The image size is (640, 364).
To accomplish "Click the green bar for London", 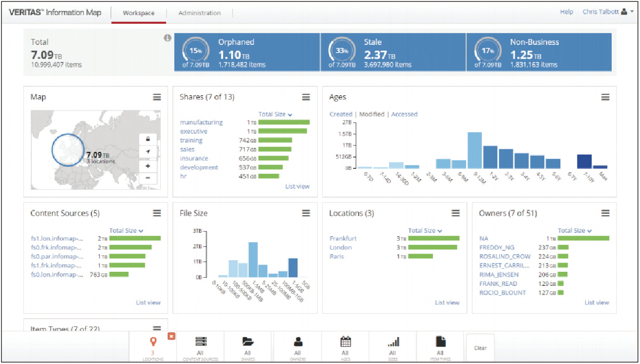I will tap(432, 247).
